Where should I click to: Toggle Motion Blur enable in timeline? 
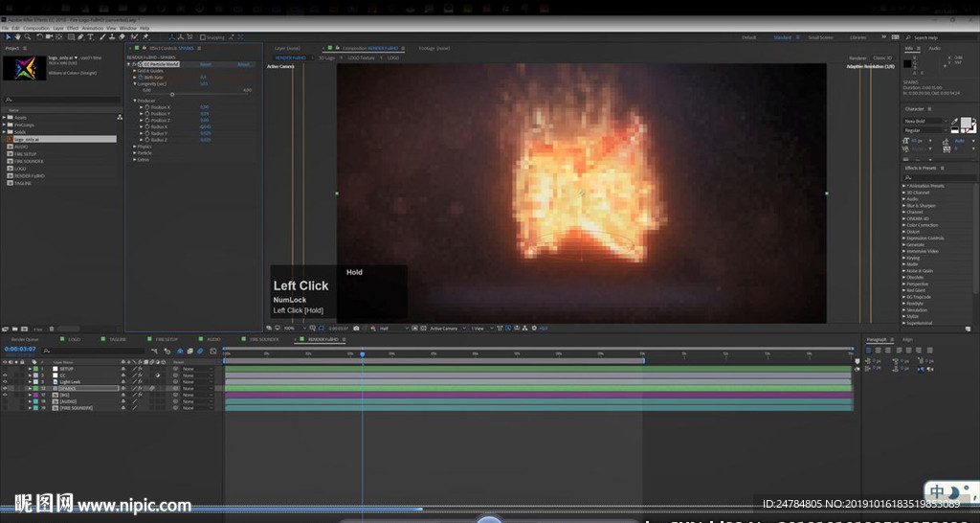click(x=200, y=351)
